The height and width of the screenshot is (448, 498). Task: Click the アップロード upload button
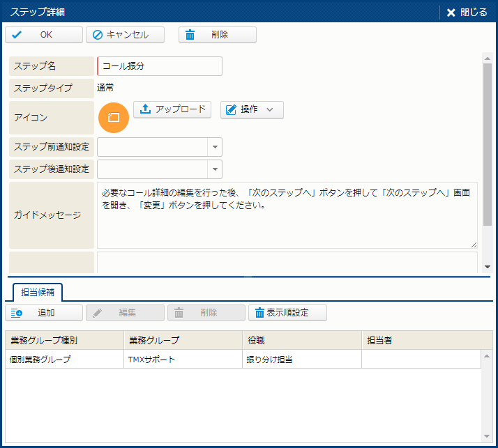tap(172, 109)
